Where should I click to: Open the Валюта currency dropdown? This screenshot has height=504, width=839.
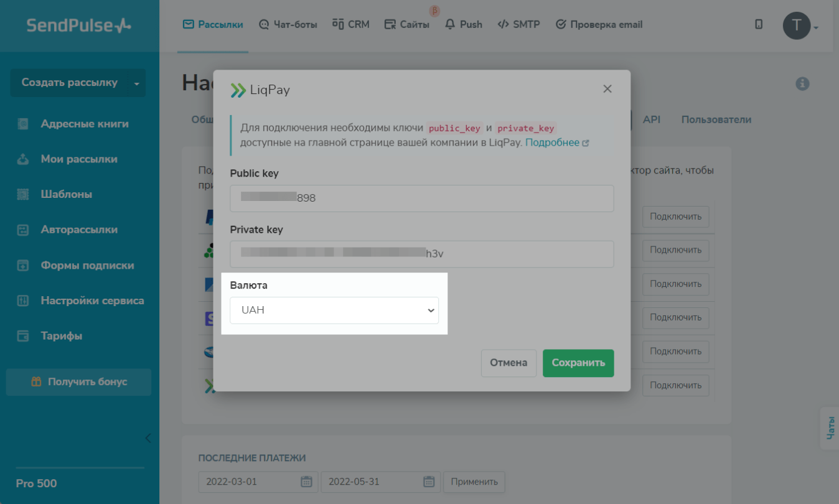[x=334, y=310]
